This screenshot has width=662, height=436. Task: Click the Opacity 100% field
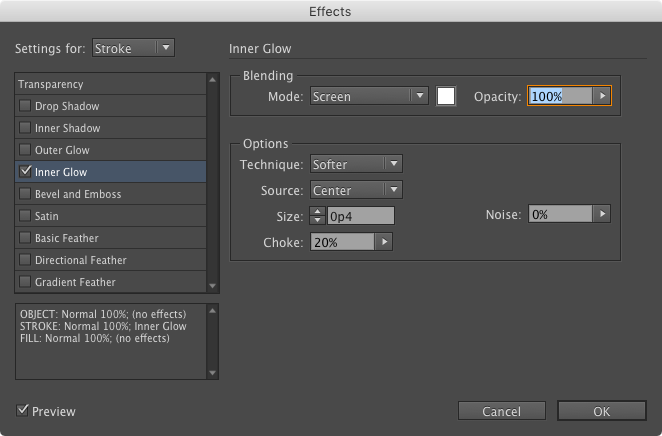[561, 96]
